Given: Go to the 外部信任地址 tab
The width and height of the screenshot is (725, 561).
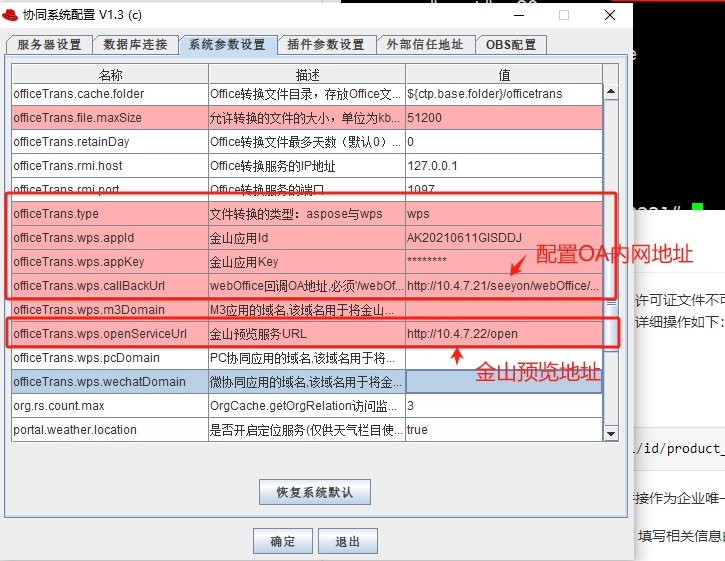Looking at the screenshot, I should coord(424,45).
